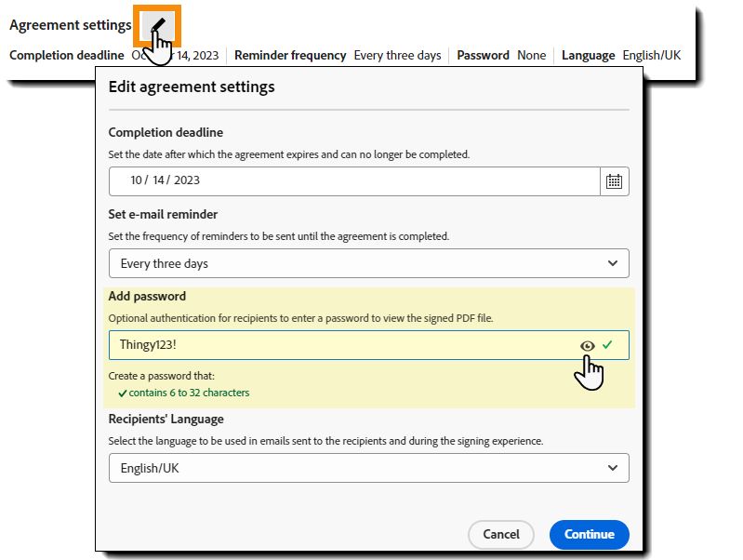Click the Password 'None' value in summary
The image size is (743, 560).
click(531, 56)
